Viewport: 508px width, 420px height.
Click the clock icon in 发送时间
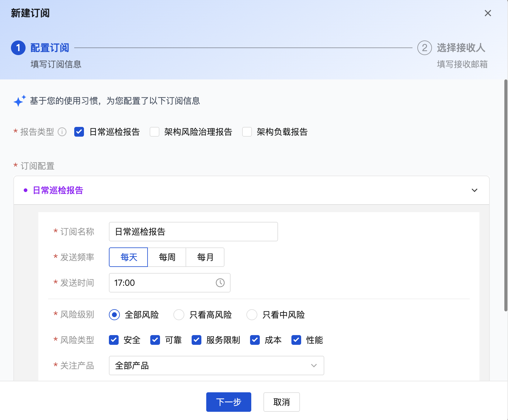click(220, 283)
